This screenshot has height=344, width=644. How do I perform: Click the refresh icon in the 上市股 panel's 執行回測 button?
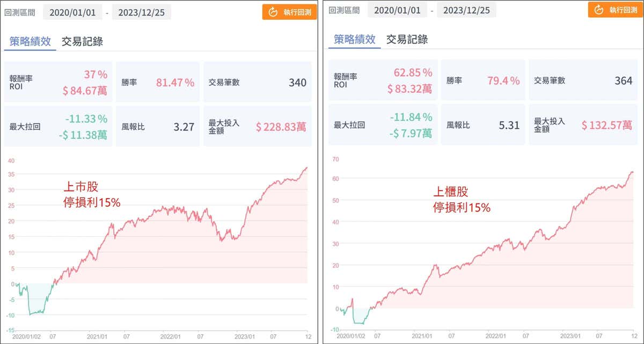[272, 12]
